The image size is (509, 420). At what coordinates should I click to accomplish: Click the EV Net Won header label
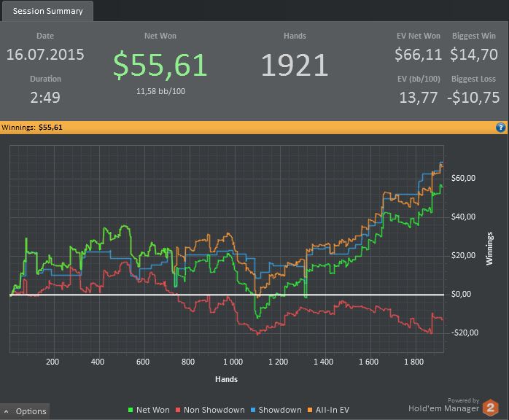coord(419,36)
